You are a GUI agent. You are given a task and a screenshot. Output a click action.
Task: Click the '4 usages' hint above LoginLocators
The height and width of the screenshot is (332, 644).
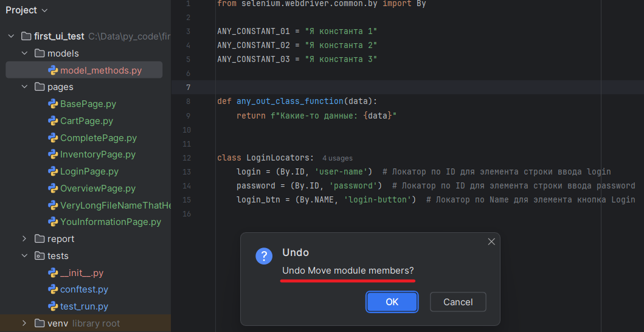pyautogui.click(x=337, y=158)
